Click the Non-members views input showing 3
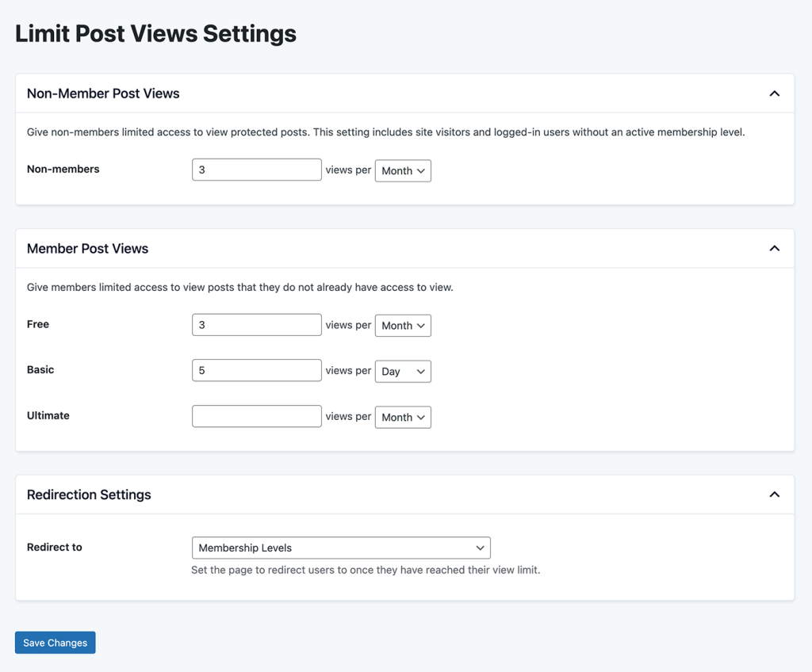Image resolution: width=812 pixels, height=672 pixels. [x=256, y=170]
